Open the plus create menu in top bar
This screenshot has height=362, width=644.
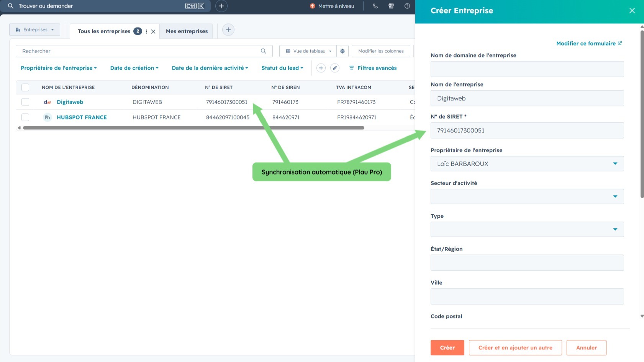tap(221, 6)
